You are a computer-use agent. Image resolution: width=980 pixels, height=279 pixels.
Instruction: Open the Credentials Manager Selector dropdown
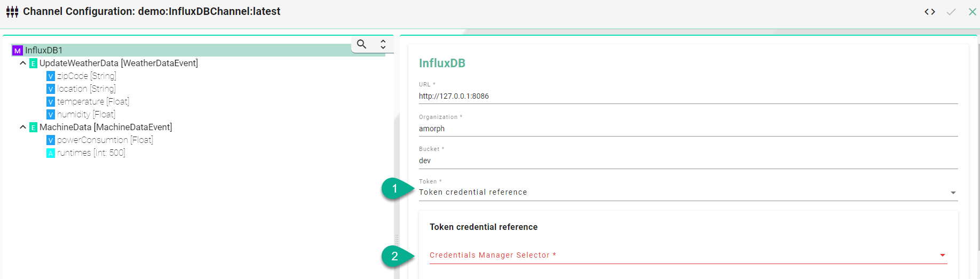coord(688,255)
